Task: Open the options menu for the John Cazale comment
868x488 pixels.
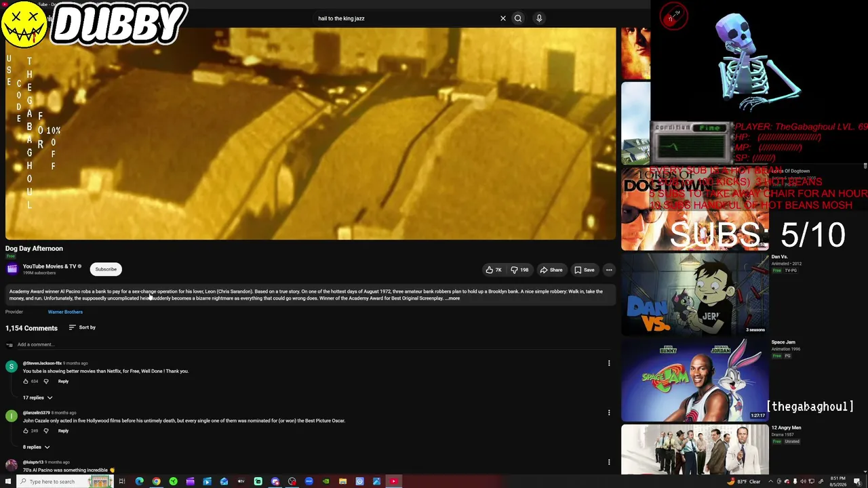Action: click(609, 413)
